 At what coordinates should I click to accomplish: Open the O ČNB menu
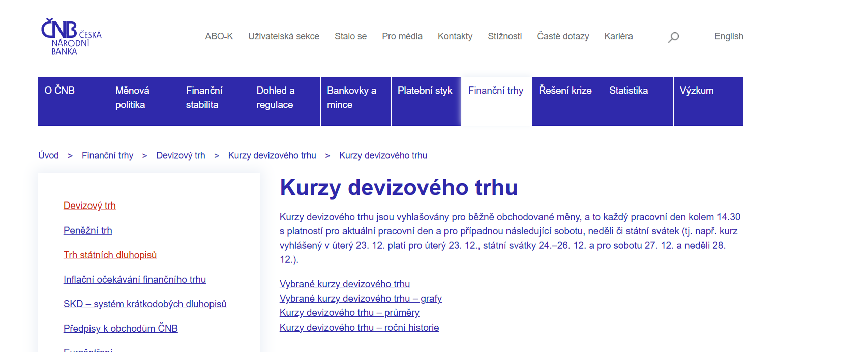(73, 101)
